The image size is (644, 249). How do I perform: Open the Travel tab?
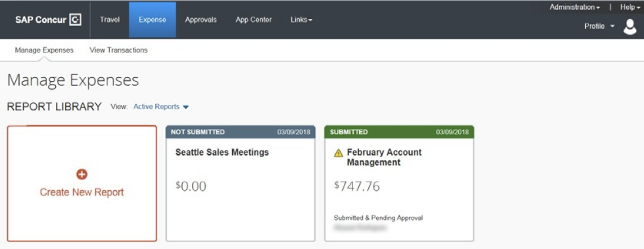click(x=110, y=20)
